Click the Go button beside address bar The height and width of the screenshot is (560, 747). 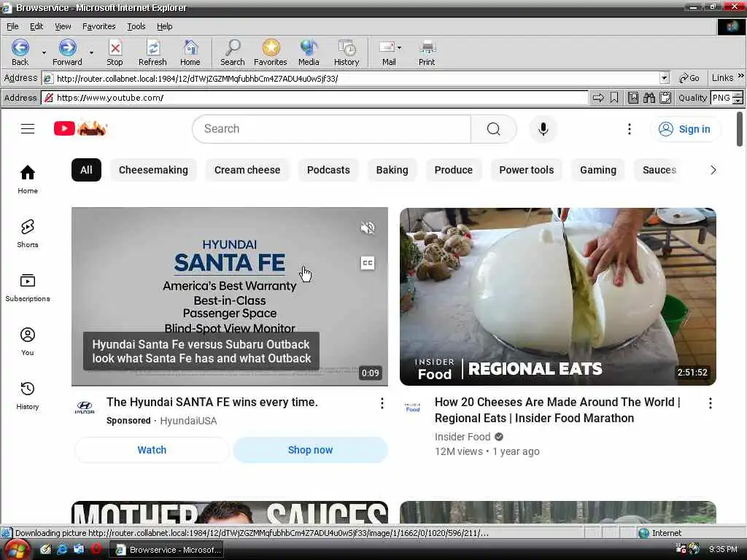point(689,78)
